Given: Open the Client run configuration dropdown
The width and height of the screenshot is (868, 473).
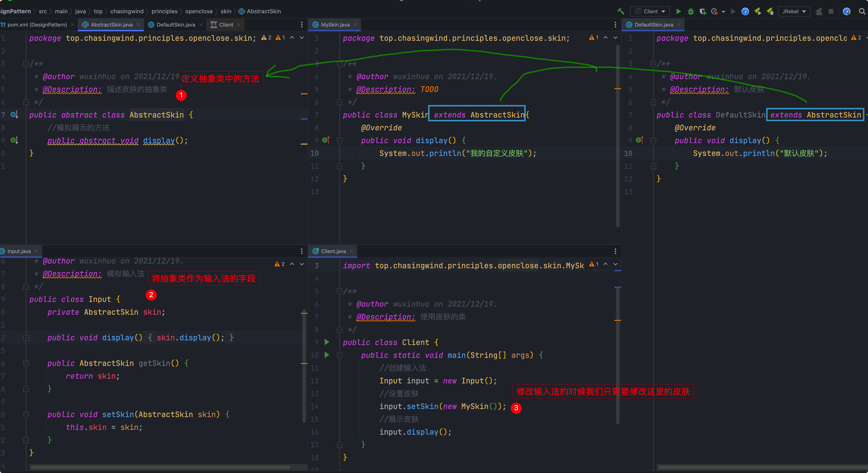Looking at the screenshot, I should coord(650,11).
